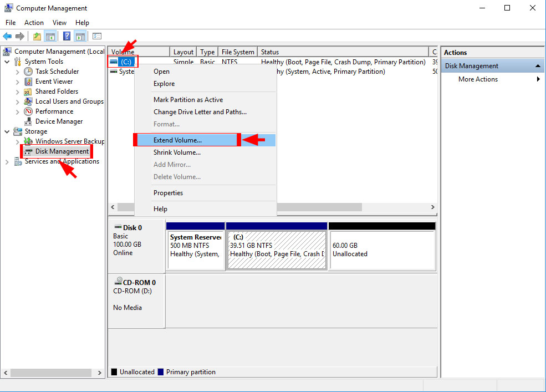Image resolution: width=546 pixels, height=392 pixels.
Task: Click the checklist settings toolbar icon
Action: (97, 36)
